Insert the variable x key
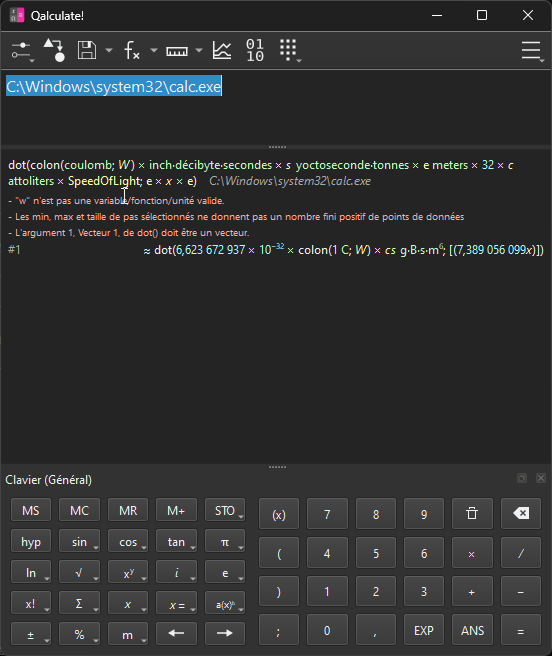The height and width of the screenshot is (656, 552). 128,603
